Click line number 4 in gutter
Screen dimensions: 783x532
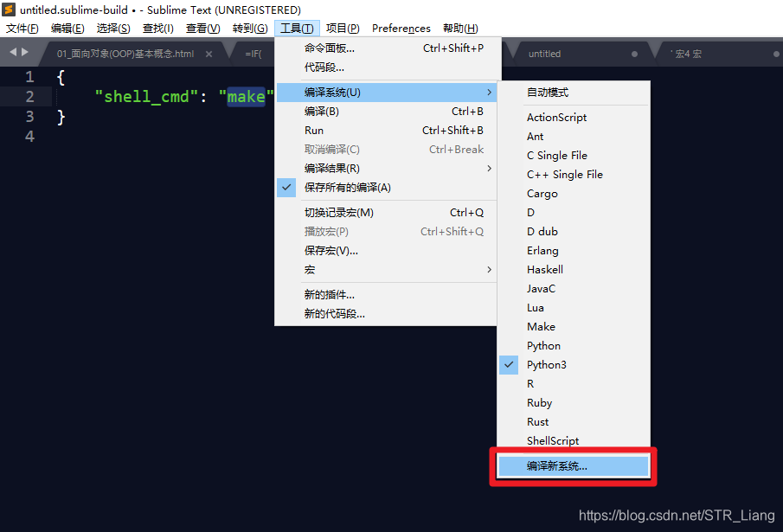tap(30, 137)
